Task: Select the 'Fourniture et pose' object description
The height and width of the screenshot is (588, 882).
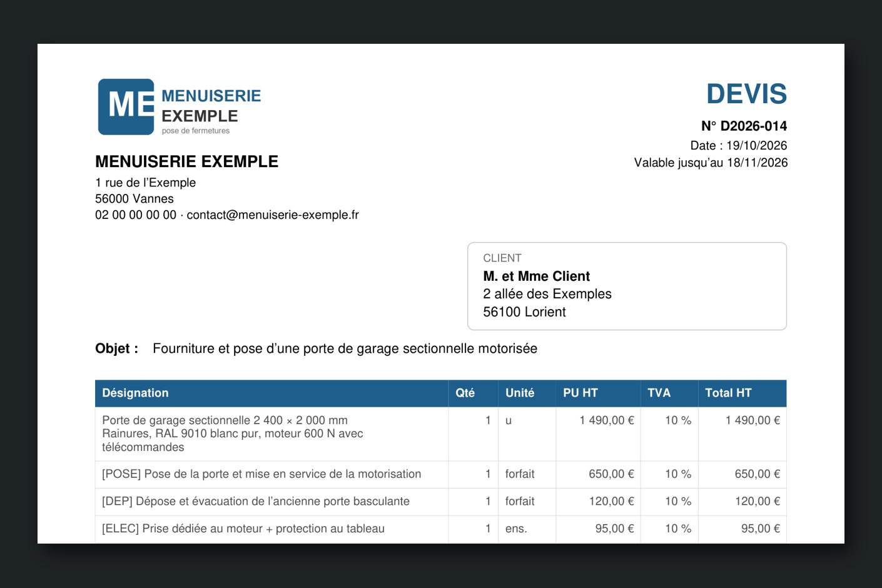Action: pos(345,348)
